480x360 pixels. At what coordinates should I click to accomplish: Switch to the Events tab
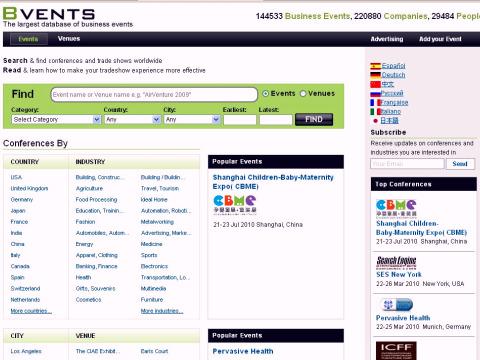(x=28, y=39)
